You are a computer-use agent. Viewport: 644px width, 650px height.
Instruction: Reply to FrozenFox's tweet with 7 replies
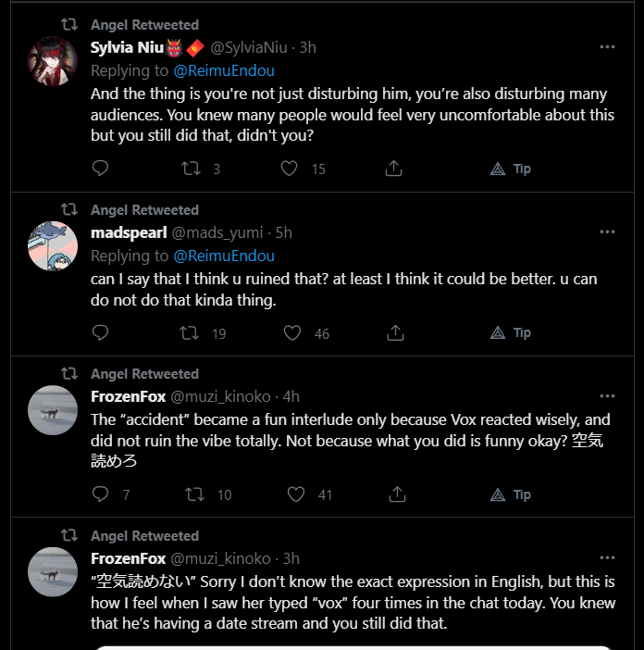[101, 494]
